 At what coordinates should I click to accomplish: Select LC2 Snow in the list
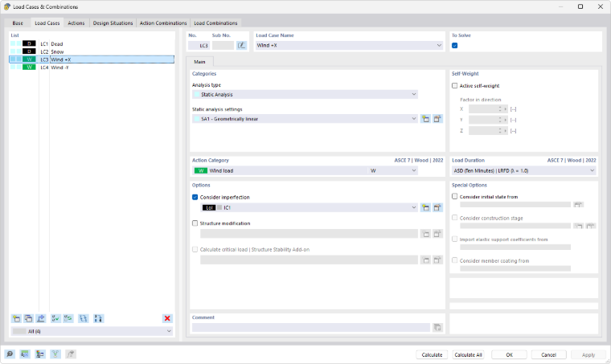click(92, 51)
